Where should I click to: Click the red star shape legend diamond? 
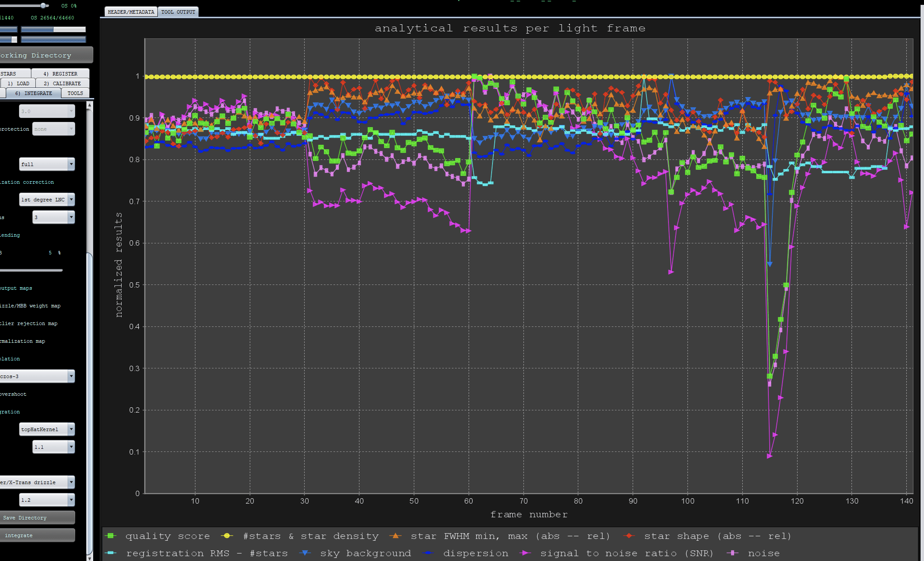(629, 536)
